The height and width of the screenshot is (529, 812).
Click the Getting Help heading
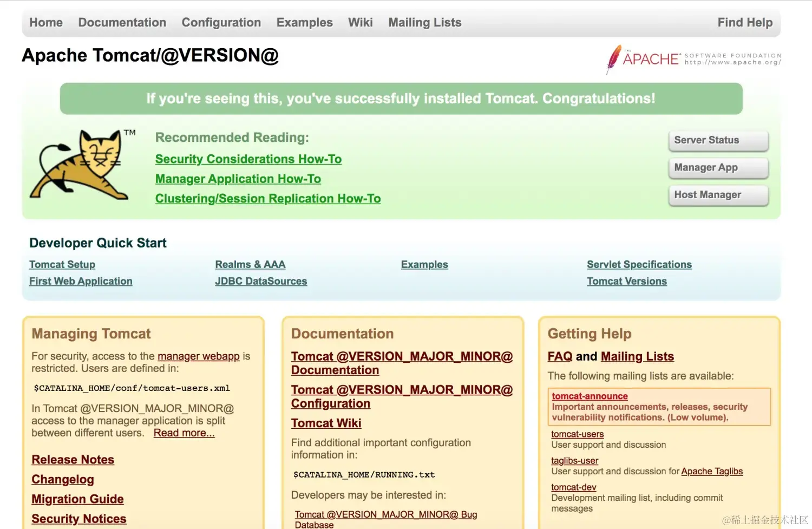[x=590, y=334]
